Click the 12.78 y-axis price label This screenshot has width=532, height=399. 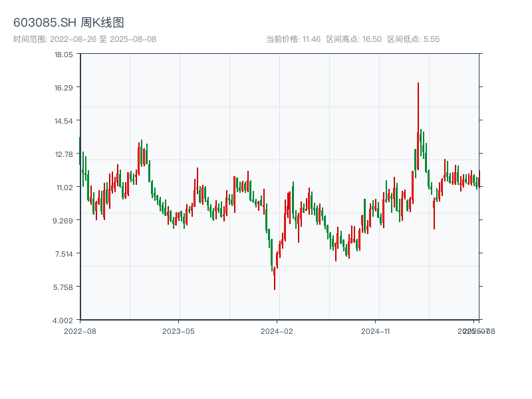64,154
